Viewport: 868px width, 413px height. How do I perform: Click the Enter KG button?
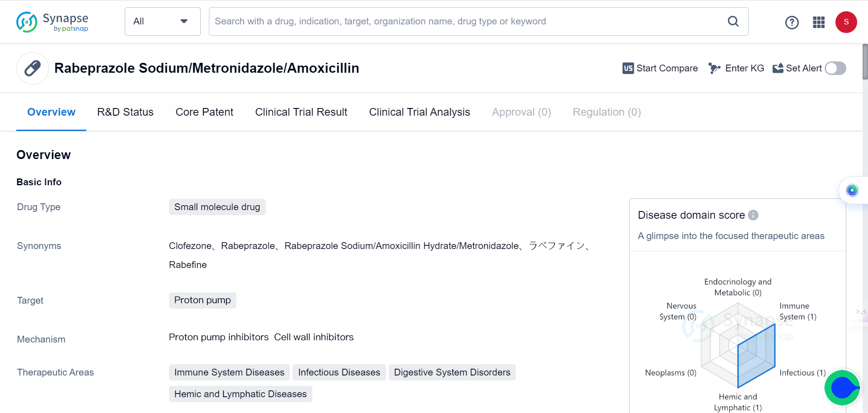(736, 68)
